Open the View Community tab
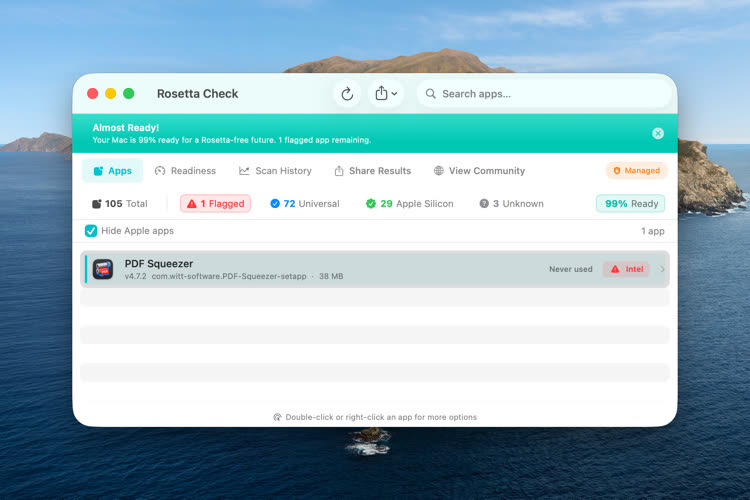The width and height of the screenshot is (750, 500). pos(479,171)
